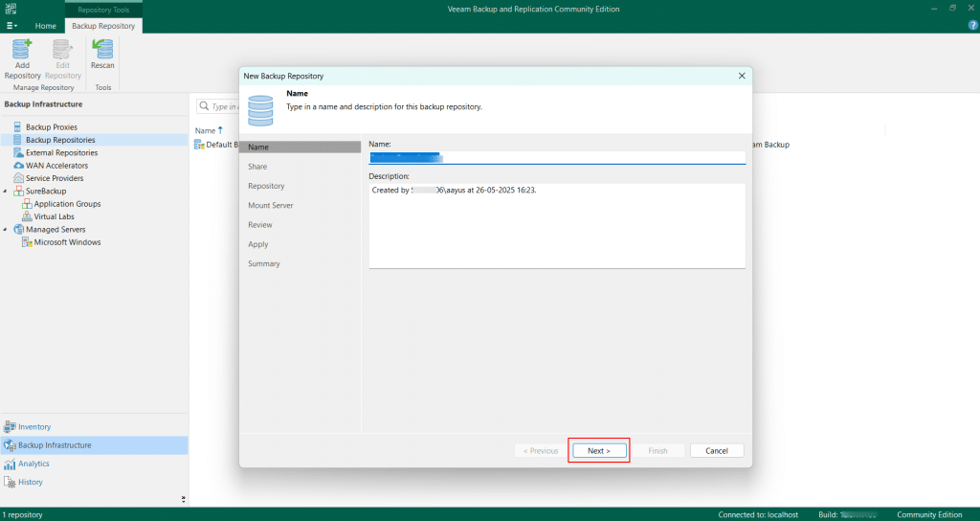Click the repository Name input field
The image size is (980, 521).
[557, 158]
